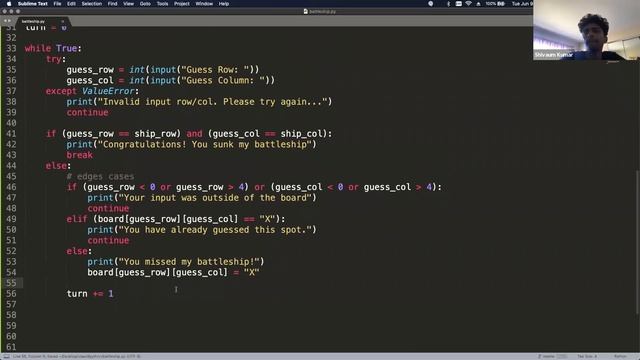640x360 pixels.
Task: Open the View menu
Action: (129, 4)
